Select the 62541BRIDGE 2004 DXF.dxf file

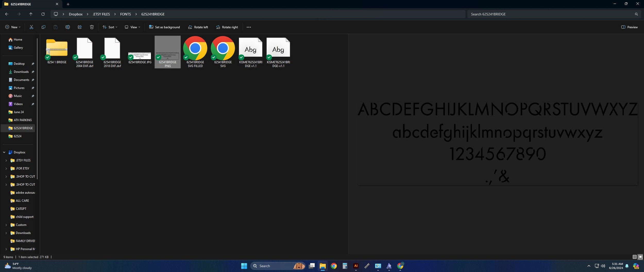pyautogui.click(x=84, y=52)
